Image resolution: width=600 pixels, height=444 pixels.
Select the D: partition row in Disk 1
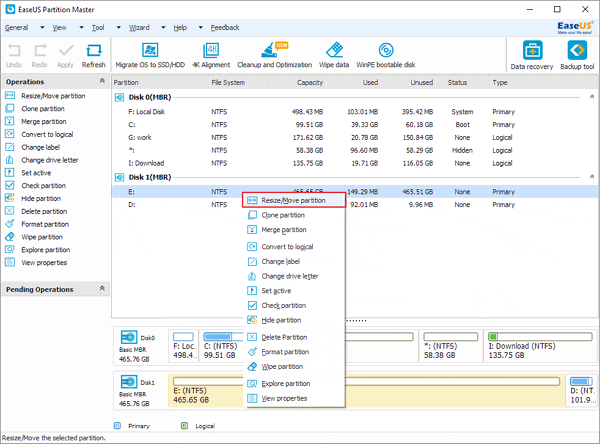click(x=355, y=205)
